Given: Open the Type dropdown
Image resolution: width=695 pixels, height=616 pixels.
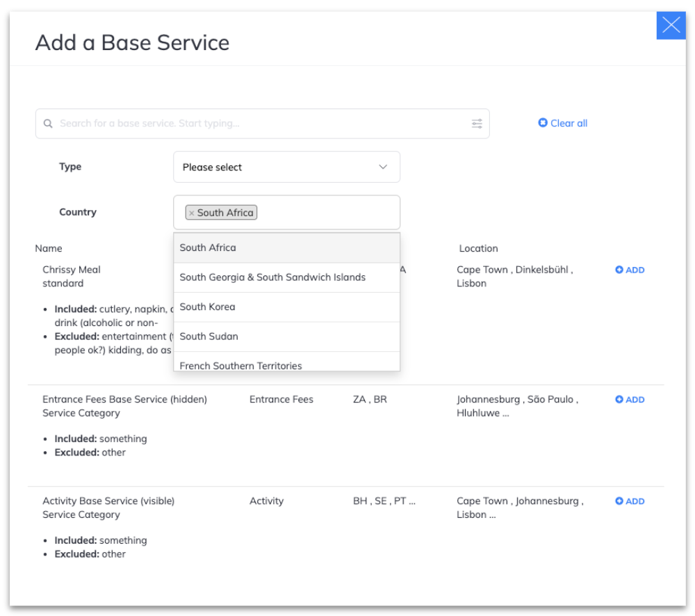Looking at the screenshot, I should click(286, 167).
